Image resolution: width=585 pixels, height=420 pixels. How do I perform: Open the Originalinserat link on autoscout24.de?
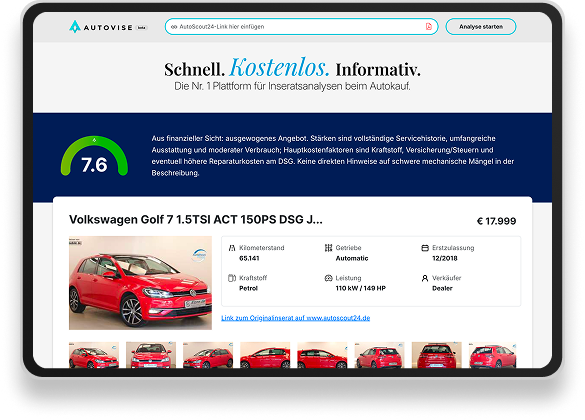(295, 318)
